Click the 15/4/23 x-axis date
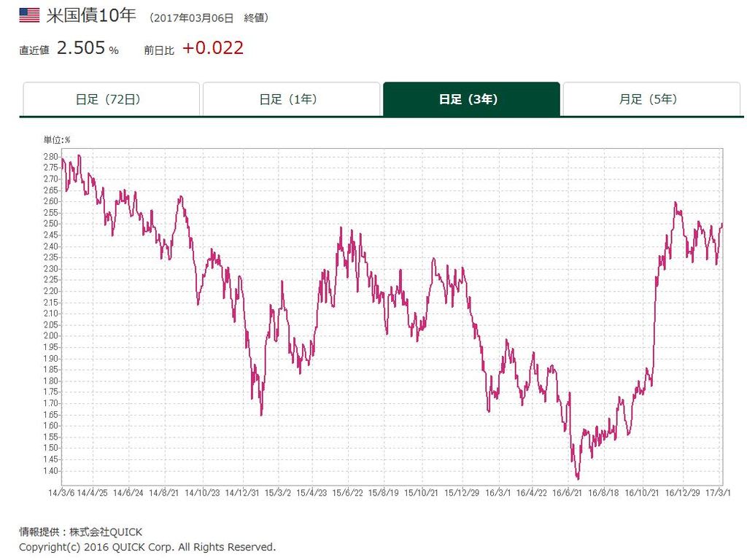 311,492
